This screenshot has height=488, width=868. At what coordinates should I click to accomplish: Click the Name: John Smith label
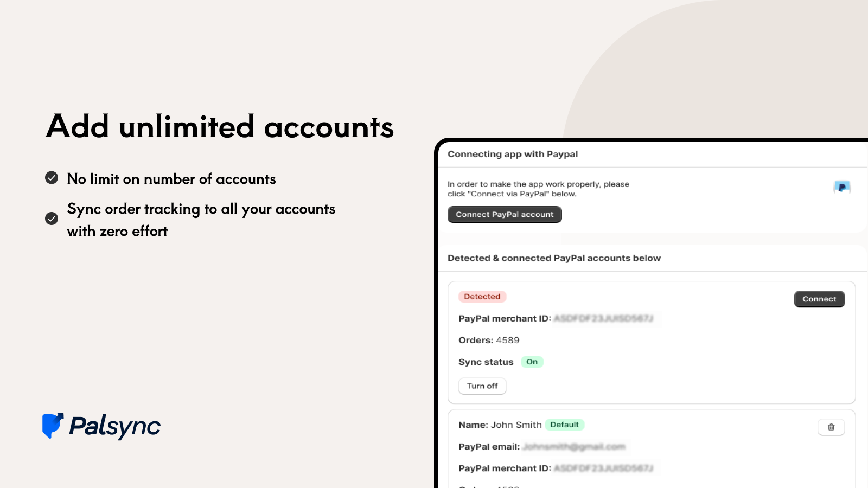[500, 425]
